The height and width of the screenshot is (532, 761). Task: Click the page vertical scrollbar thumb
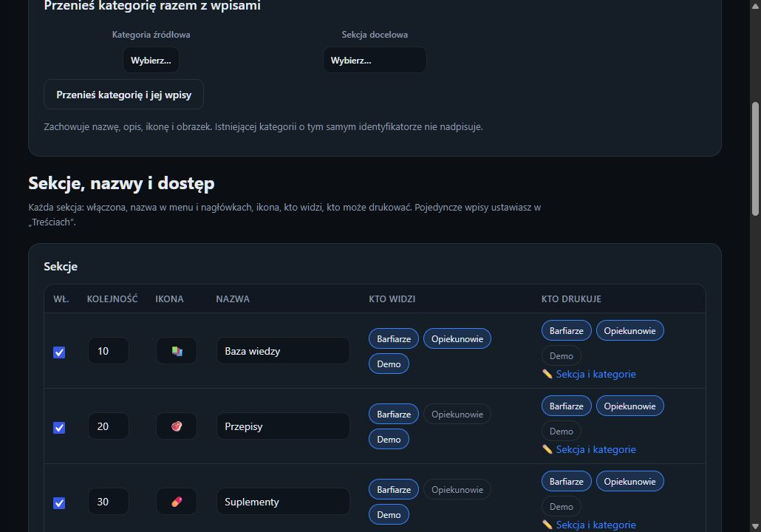[755, 159]
